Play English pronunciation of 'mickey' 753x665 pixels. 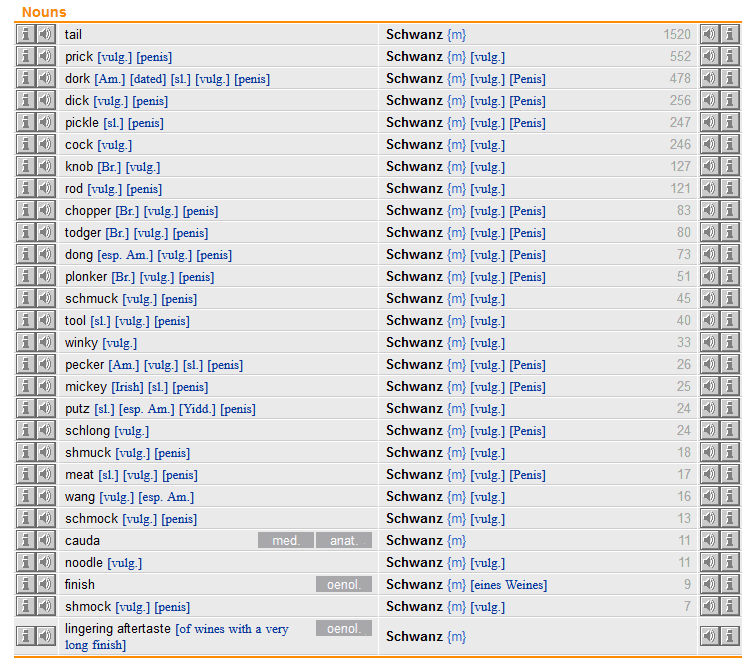tap(46, 387)
